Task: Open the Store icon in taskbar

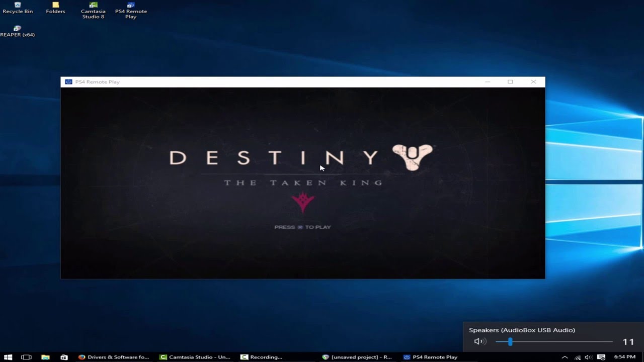Action: 64,357
